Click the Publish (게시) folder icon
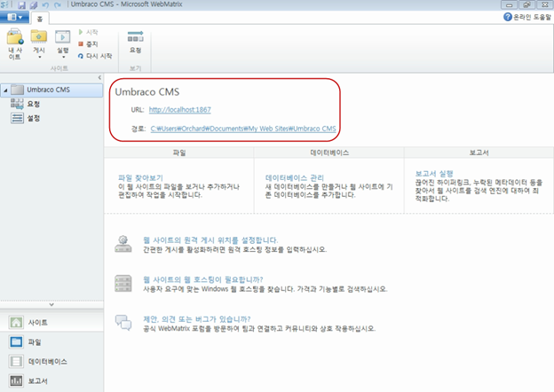The width and height of the screenshot is (554, 392). tap(39, 36)
